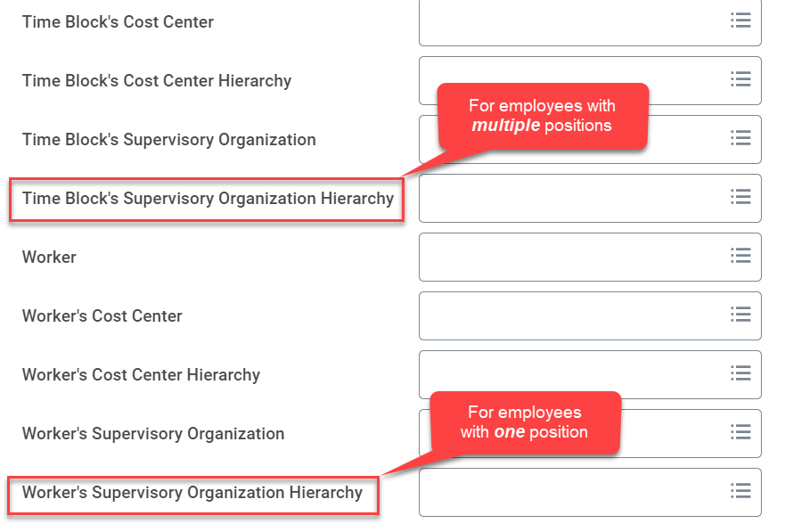Open prompt icon for Worker's Supervisory Organization Hierarchy
785x532 pixels.
click(740, 491)
